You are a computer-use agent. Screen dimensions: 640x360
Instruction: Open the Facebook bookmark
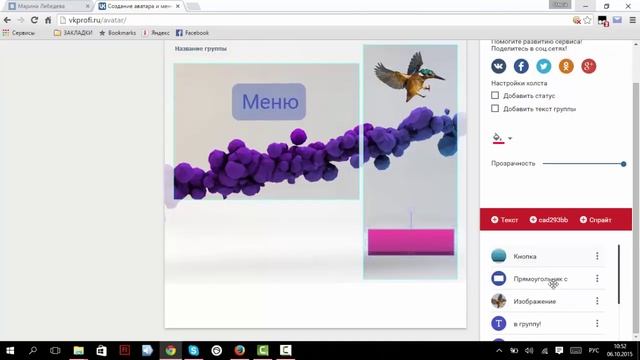pyautogui.click(x=192, y=33)
